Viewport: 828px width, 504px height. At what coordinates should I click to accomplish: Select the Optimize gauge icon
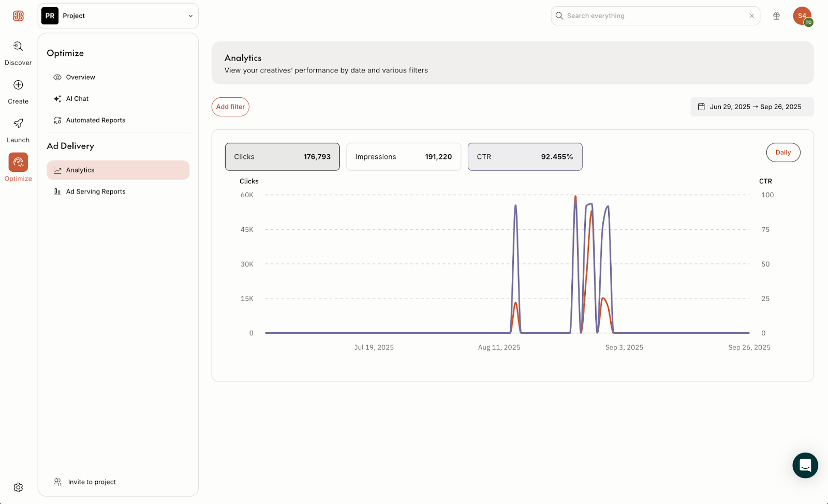pyautogui.click(x=18, y=162)
